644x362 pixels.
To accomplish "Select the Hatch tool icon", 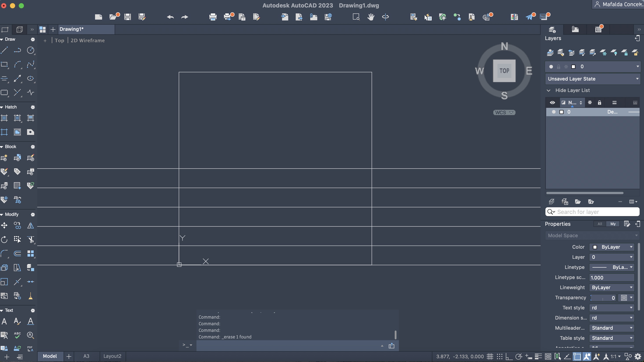I will [4, 118].
